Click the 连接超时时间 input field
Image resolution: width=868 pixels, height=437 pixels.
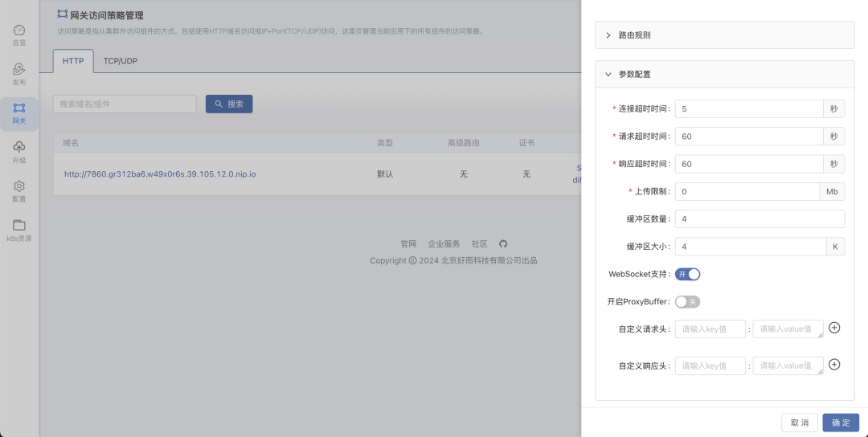(749, 109)
